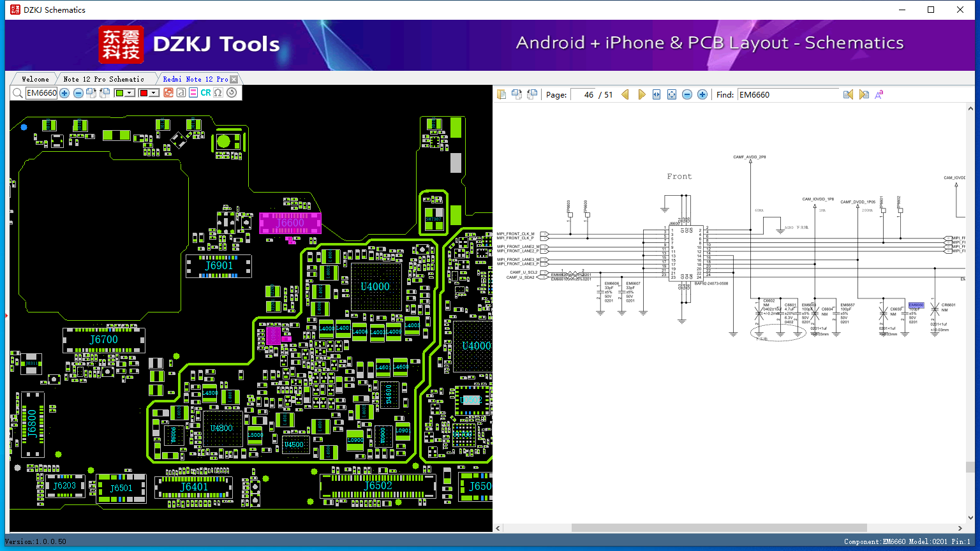Viewport: 980px width, 551px height.
Task: Switch to the Welcome tab
Action: [x=35, y=79]
